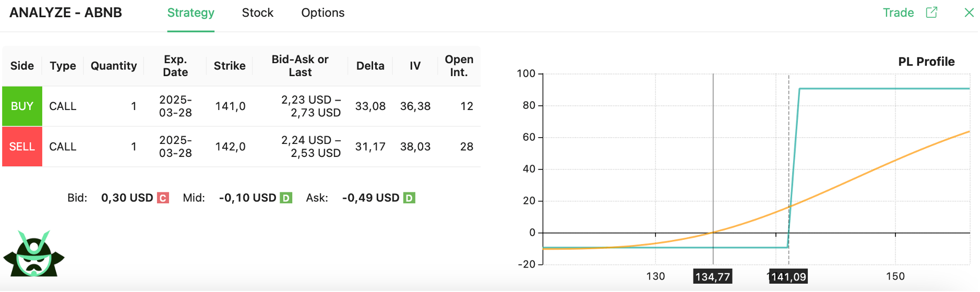This screenshot has height=292, width=980.
Task: Toggle the red SELL side cell
Action: [x=22, y=147]
